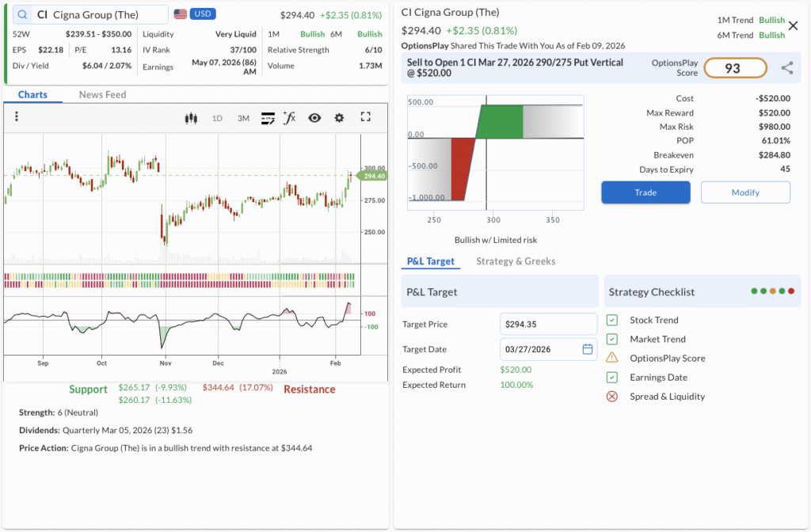
Task: Open the Target Date calendar picker
Action: (x=587, y=349)
